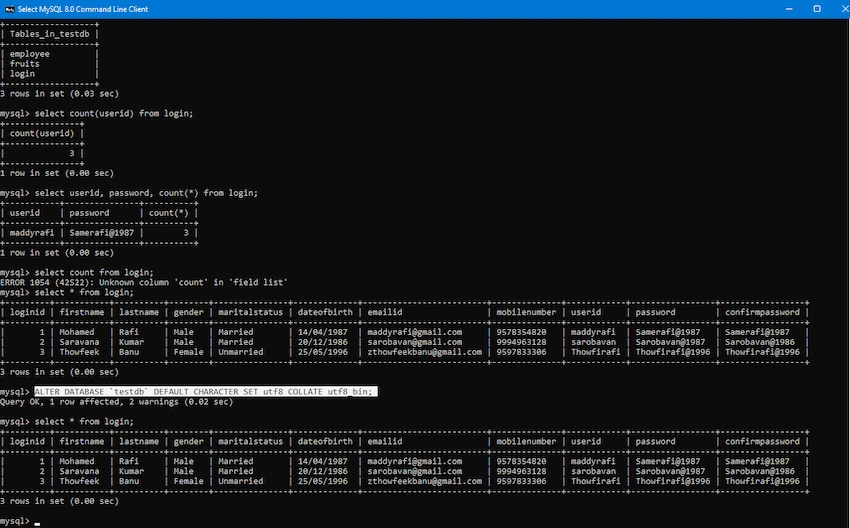
Task: Click the '3 rows in set (0.03 sec)' line
Action: coord(59,93)
